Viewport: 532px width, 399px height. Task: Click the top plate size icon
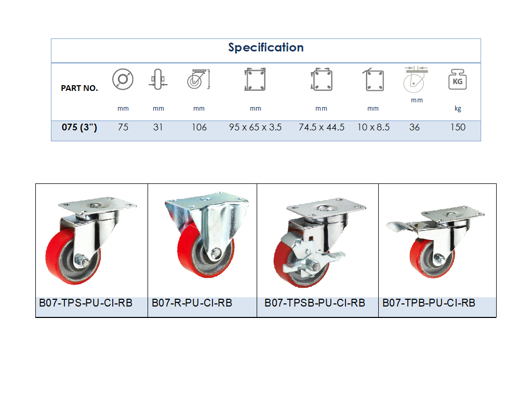click(x=255, y=79)
